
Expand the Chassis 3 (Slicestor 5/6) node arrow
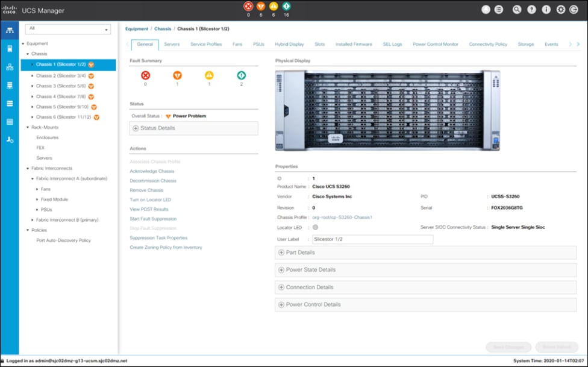(x=33, y=86)
